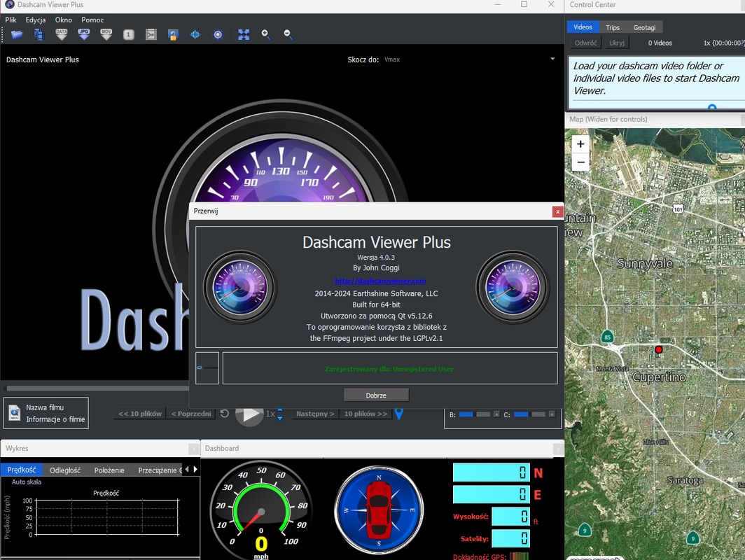The height and width of the screenshot is (560, 745).
Task: Click the blue geotag pin icon
Action: point(399,414)
